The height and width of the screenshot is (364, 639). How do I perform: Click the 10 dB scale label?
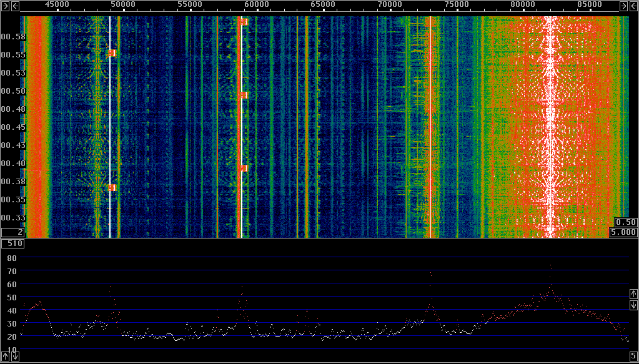pyautogui.click(x=11, y=350)
